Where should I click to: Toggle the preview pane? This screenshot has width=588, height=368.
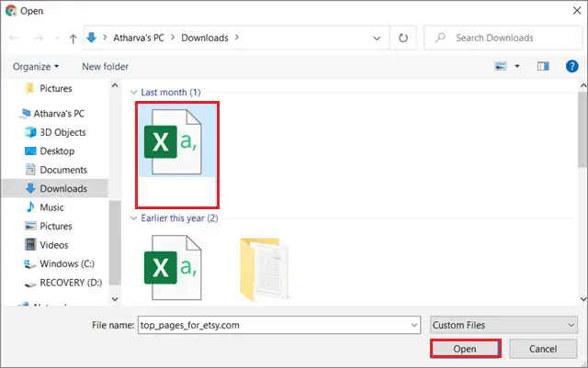pos(543,66)
